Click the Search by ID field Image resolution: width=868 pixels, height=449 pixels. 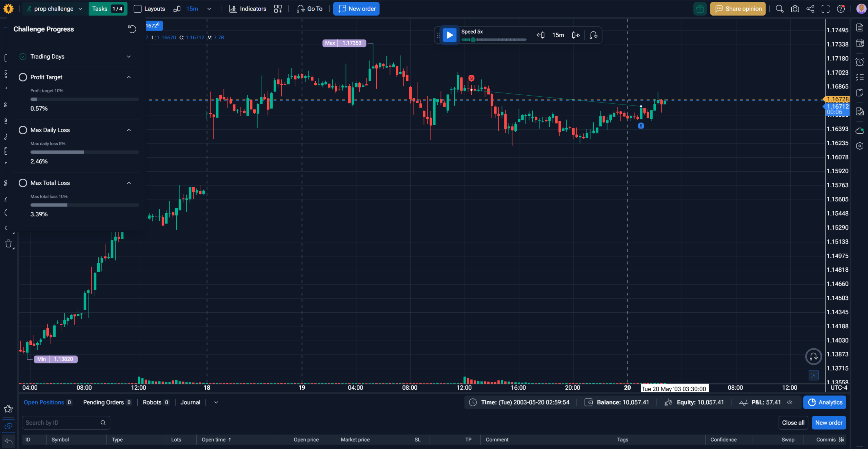coord(66,423)
